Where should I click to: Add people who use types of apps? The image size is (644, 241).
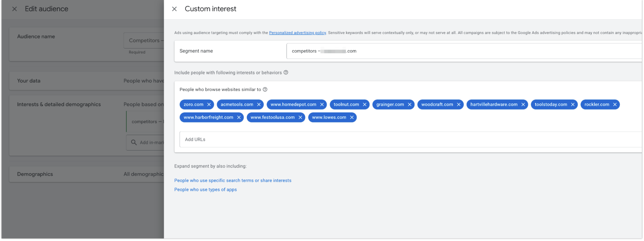pyautogui.click(x=206, y=189)
